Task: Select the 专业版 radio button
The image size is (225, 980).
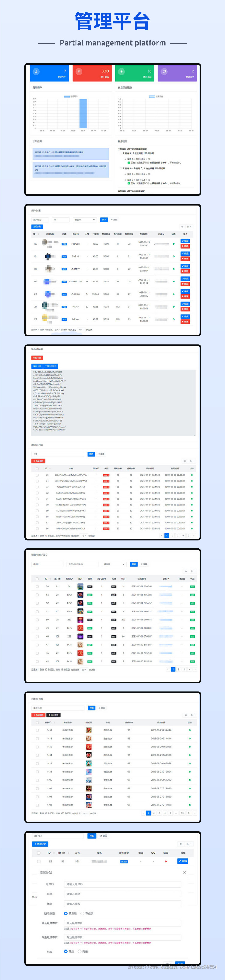Action: (82, 913)
